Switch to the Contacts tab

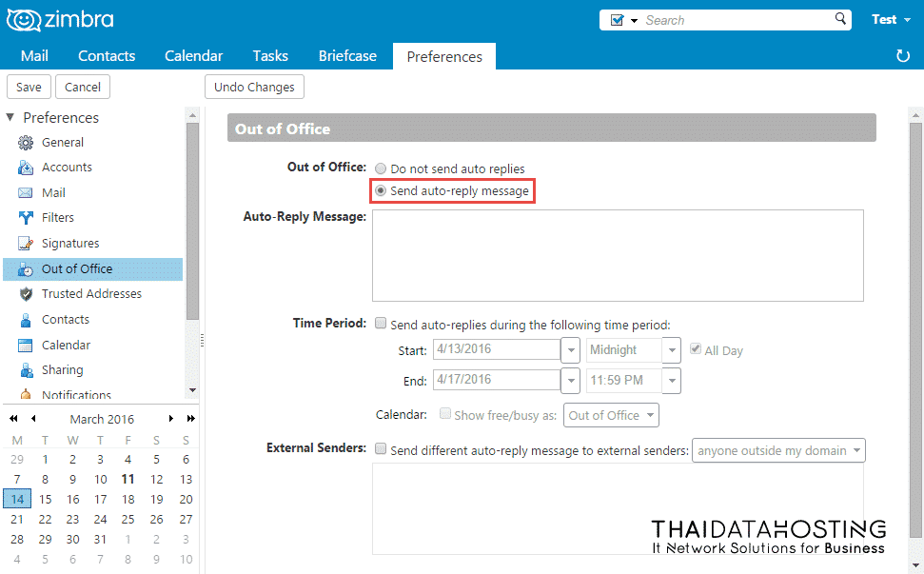tap(107, 56)
